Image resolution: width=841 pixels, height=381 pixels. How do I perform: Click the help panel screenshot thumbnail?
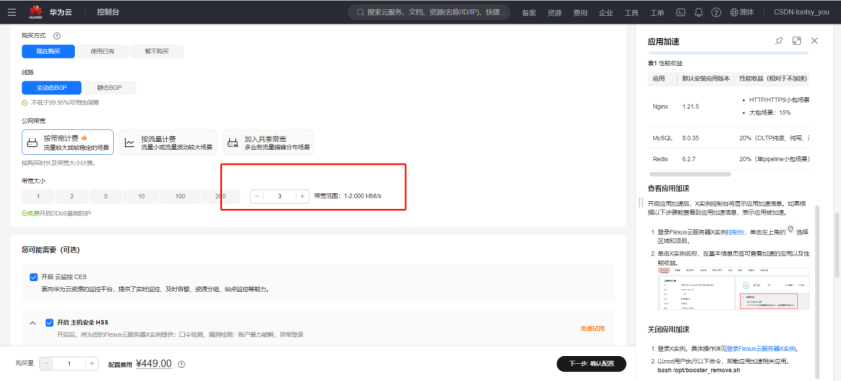coord(734,289)
